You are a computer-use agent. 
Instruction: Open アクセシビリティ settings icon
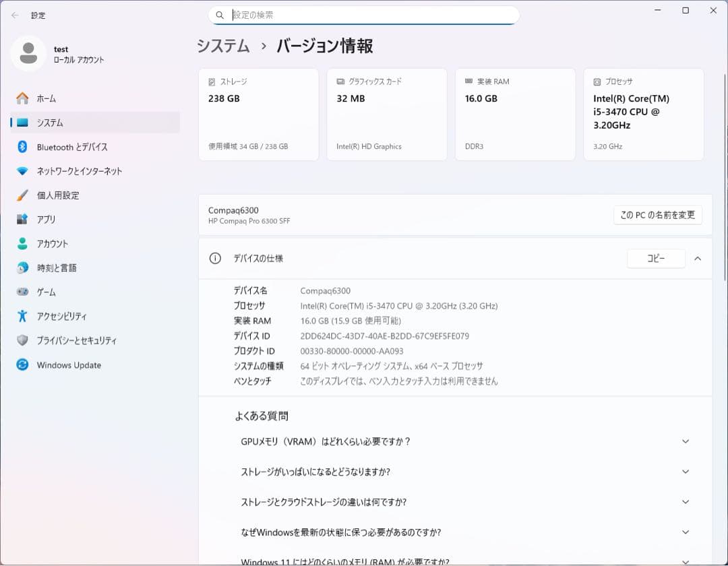tap(23, 316)
